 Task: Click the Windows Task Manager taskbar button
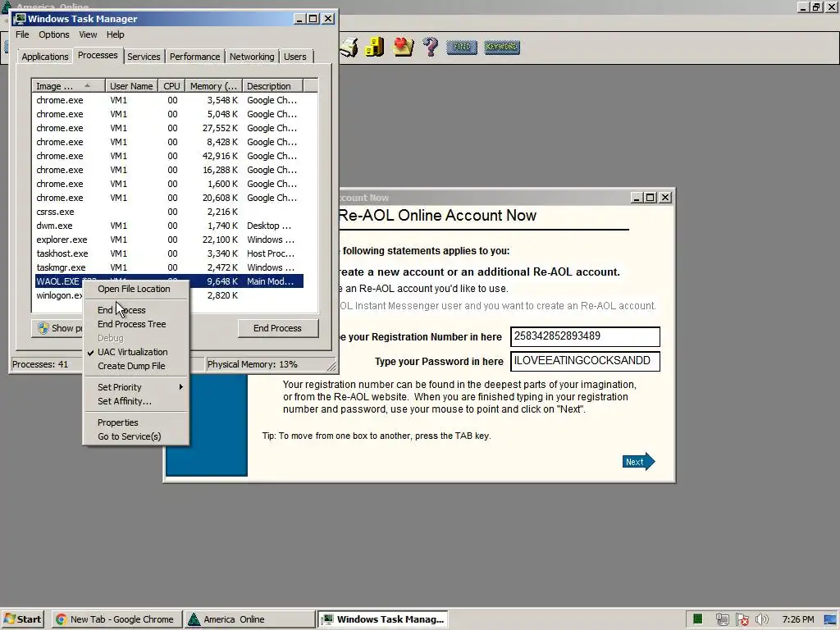tap(384, 619)
